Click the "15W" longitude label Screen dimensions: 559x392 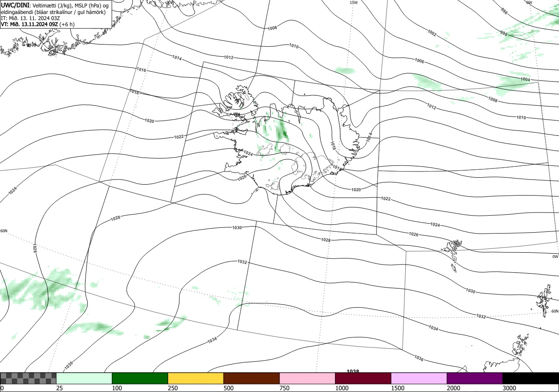coord(354,2)
